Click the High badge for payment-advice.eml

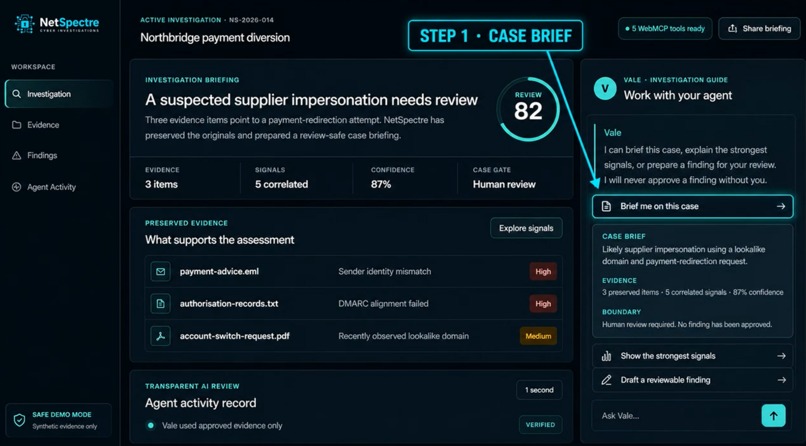(543, 272)
